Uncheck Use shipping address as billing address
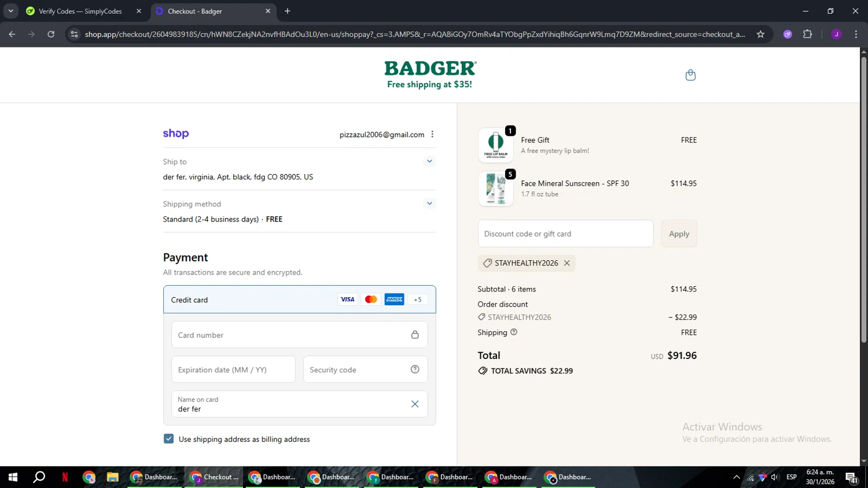868x488 pixels. [x=168, y=439]
